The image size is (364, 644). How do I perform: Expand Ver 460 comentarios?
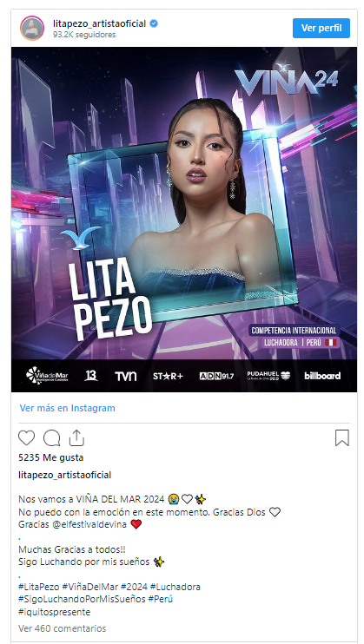tap(62, 628)
